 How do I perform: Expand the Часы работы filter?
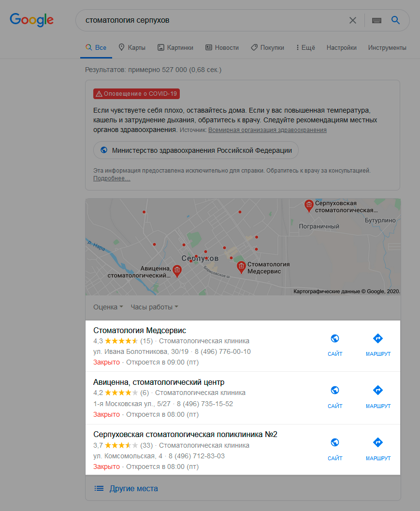tap(154, 307)
